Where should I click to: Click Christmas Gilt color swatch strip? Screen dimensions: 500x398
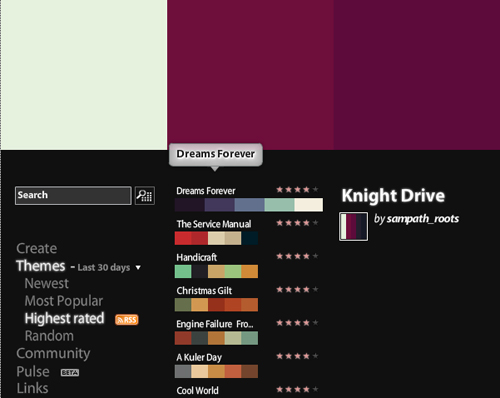[216, 305]
